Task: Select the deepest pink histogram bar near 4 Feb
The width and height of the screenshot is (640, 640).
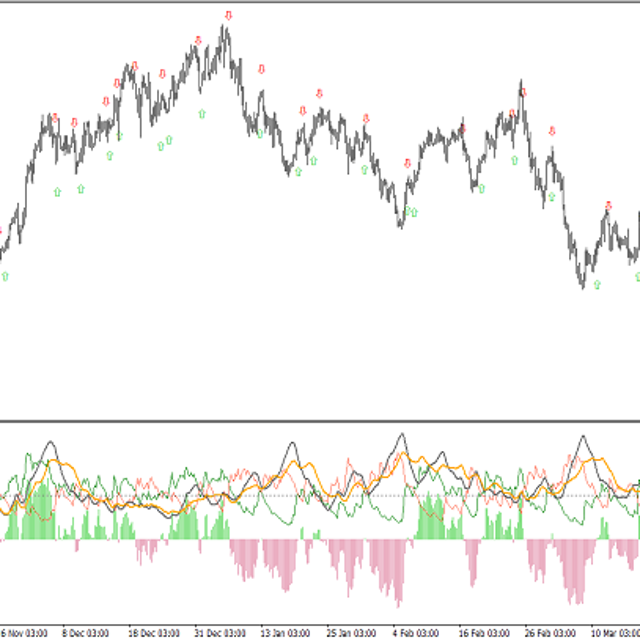Action: (x=398, y=600)
